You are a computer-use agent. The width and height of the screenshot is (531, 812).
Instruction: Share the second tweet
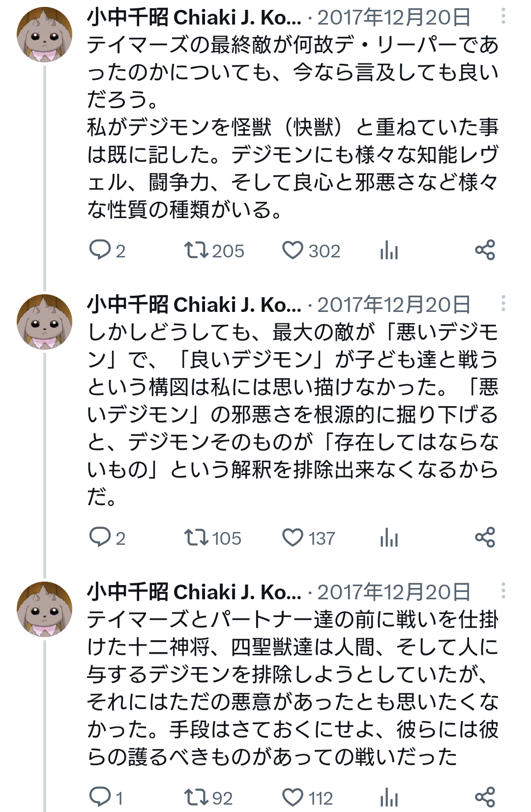tap(485, 537)
